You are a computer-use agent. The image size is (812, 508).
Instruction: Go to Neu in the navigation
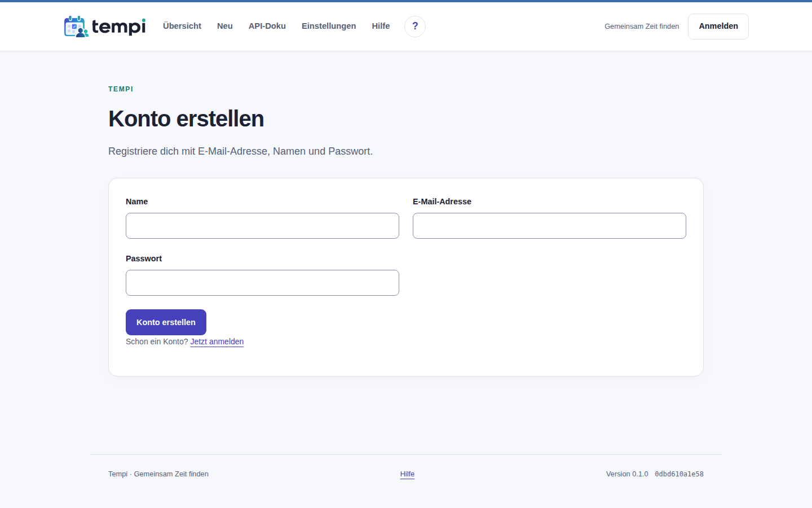225,26
